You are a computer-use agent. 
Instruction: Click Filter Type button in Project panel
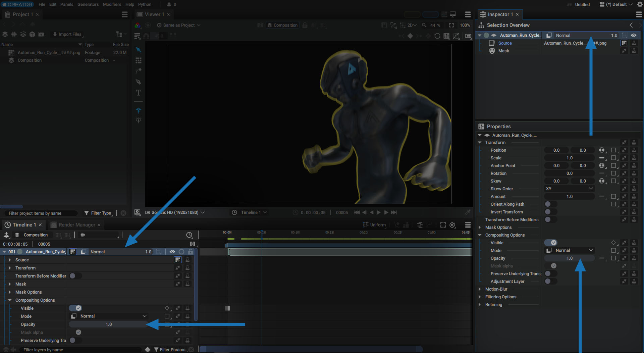tap(98, 213)
